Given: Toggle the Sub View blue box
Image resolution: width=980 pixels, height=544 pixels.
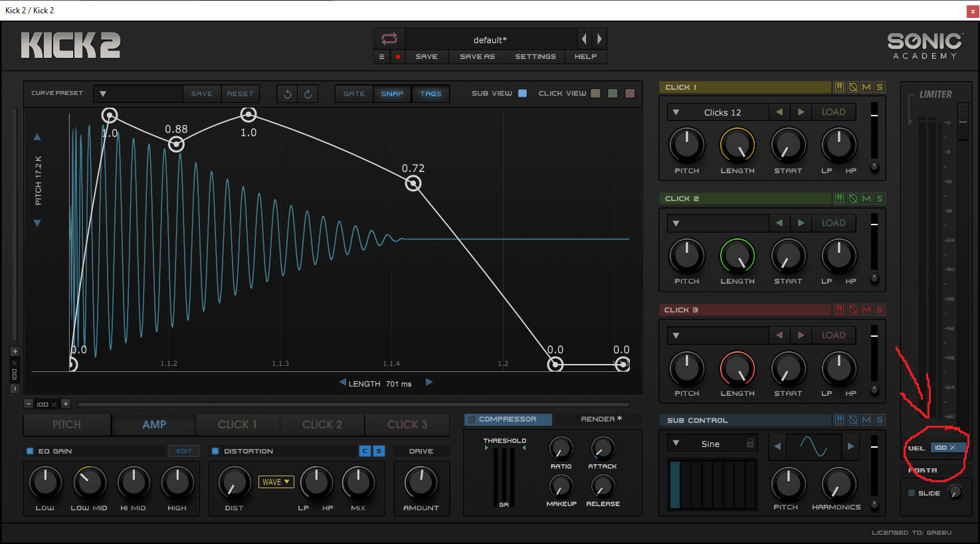Looking at the screenshot, I should click(522, 93).
